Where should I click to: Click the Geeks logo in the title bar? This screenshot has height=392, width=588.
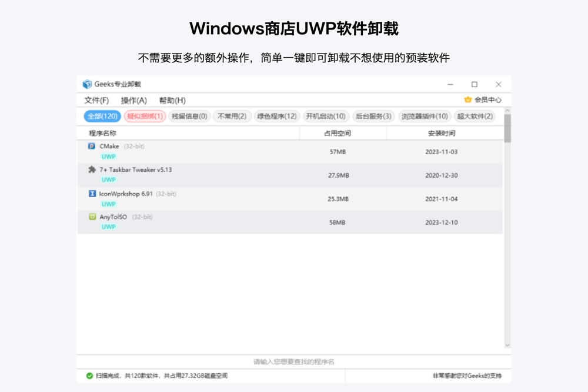coord(86,84)
